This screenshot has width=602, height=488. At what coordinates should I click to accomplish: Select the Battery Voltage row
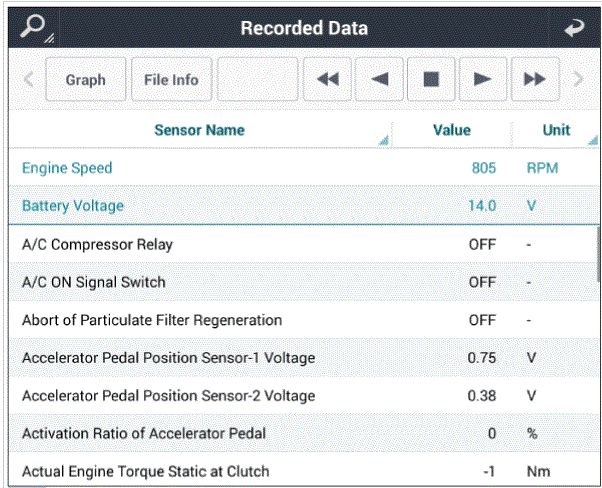tap(303, 205)
